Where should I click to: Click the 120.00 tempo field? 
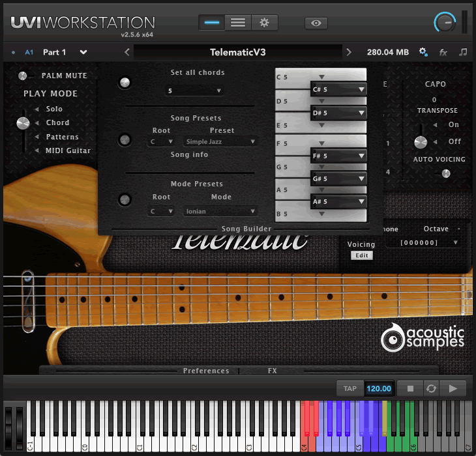pos(379,388)
